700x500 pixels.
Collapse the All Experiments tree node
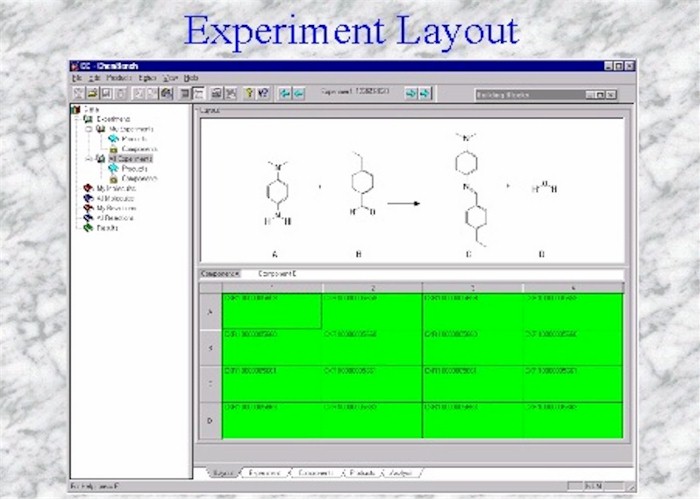point(88,158)
